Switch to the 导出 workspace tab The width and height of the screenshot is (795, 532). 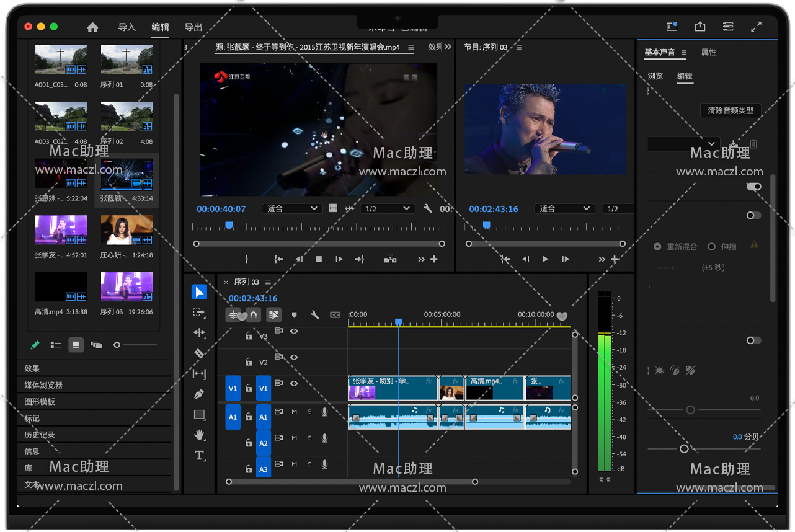(x=193, y=27)
